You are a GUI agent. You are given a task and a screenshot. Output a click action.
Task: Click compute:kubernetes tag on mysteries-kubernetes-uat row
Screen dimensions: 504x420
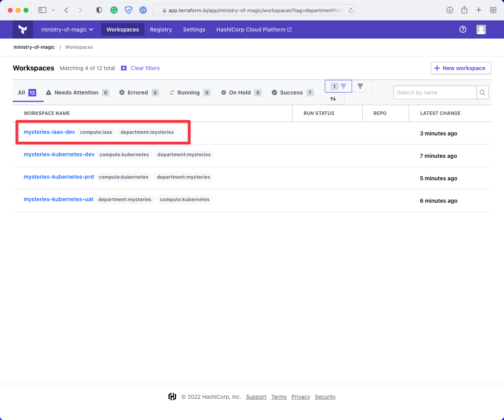185,200
